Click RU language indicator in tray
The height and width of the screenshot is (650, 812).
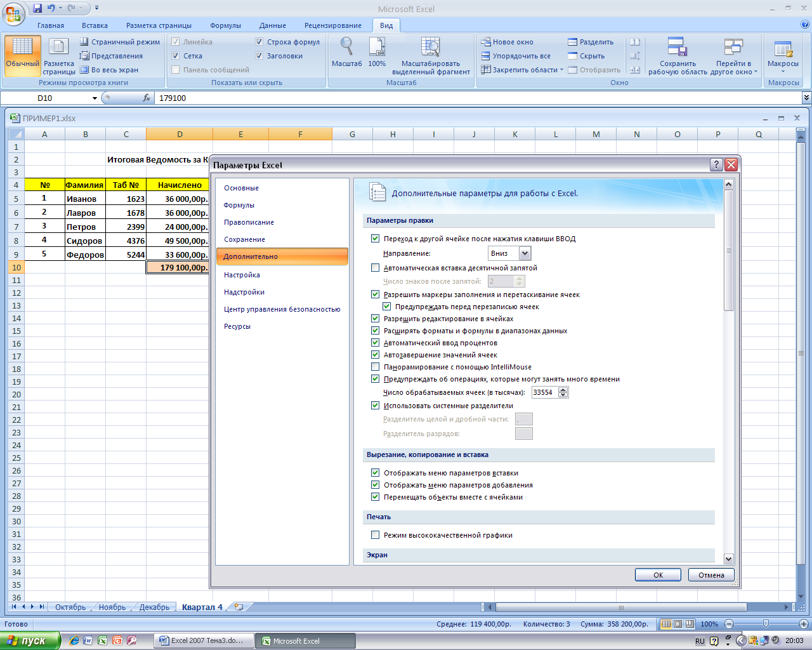point(700,641)
